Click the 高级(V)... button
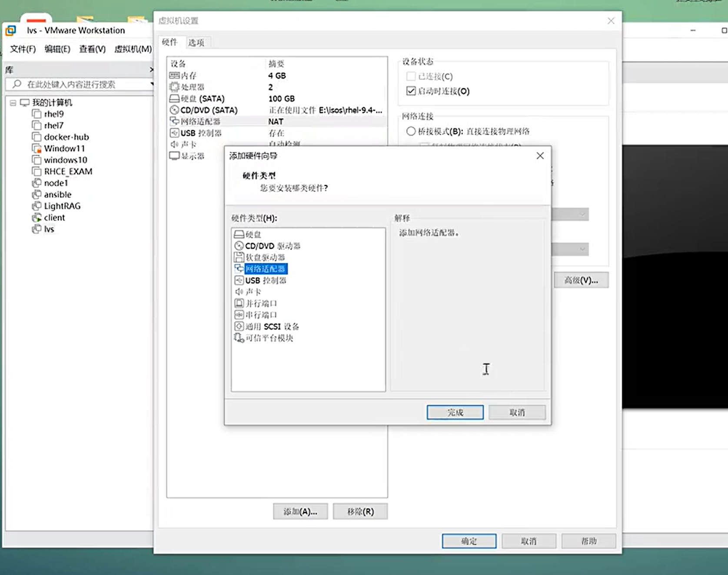This screenshot has height=575, width=728. [x=581, y=280]
